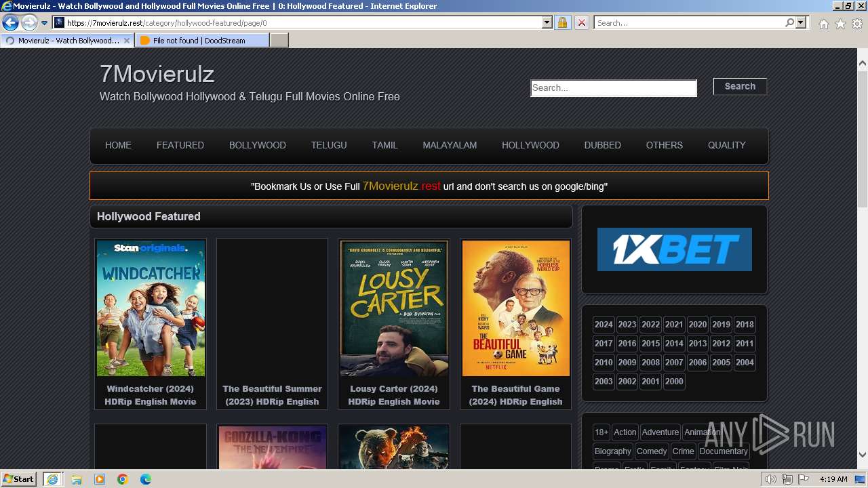
Task: Select the 18+ genre tag
Action: (601, 432)
